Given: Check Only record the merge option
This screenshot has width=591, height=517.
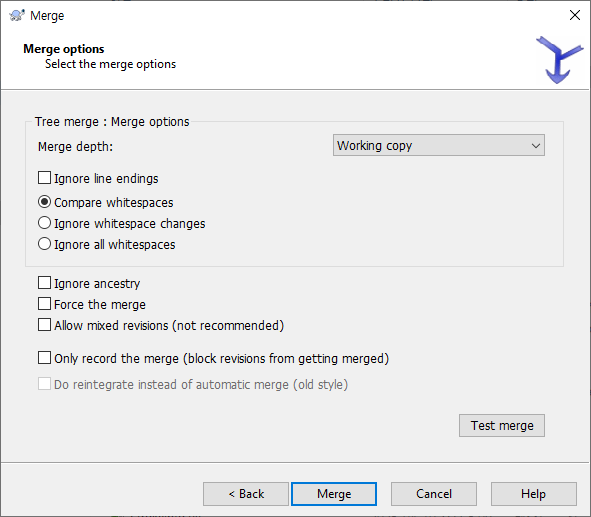Looking at the screenshot, I should [x=44, y=358].
